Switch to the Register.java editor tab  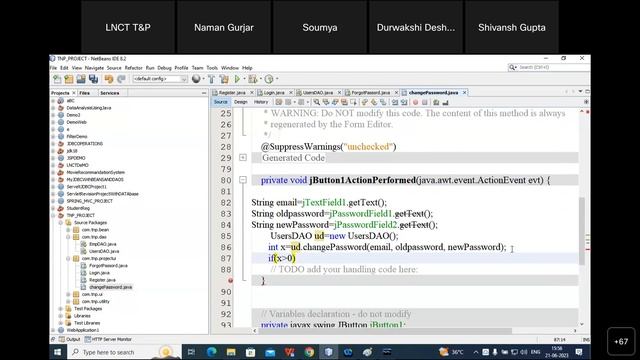tap(232, 93)
